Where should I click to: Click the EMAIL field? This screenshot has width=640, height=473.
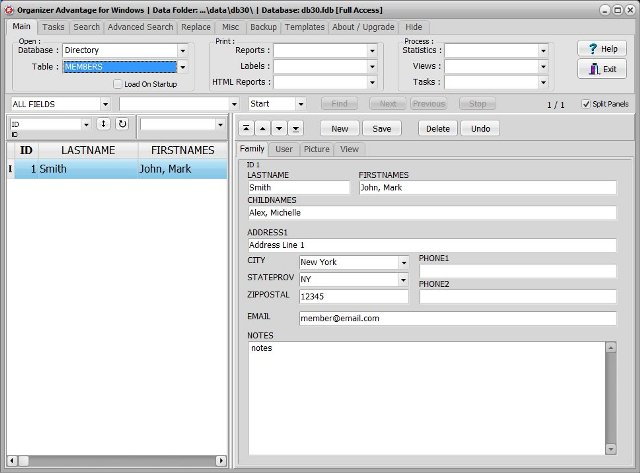click(x=458, y=318)
